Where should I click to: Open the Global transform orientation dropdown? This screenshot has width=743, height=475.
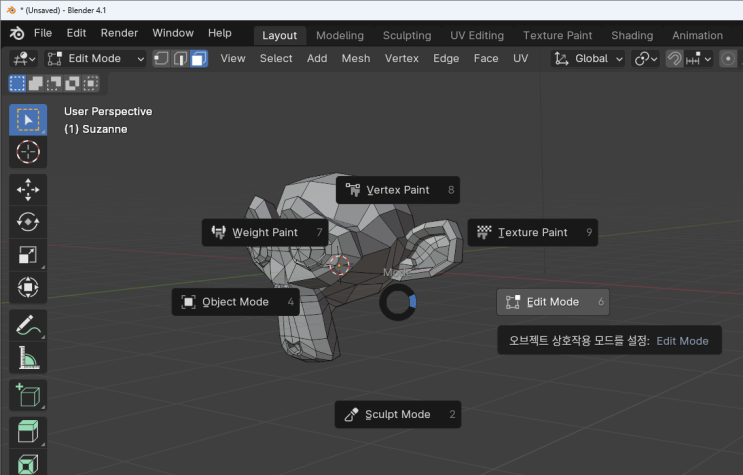pyautogui.click(x=588, y=59)
